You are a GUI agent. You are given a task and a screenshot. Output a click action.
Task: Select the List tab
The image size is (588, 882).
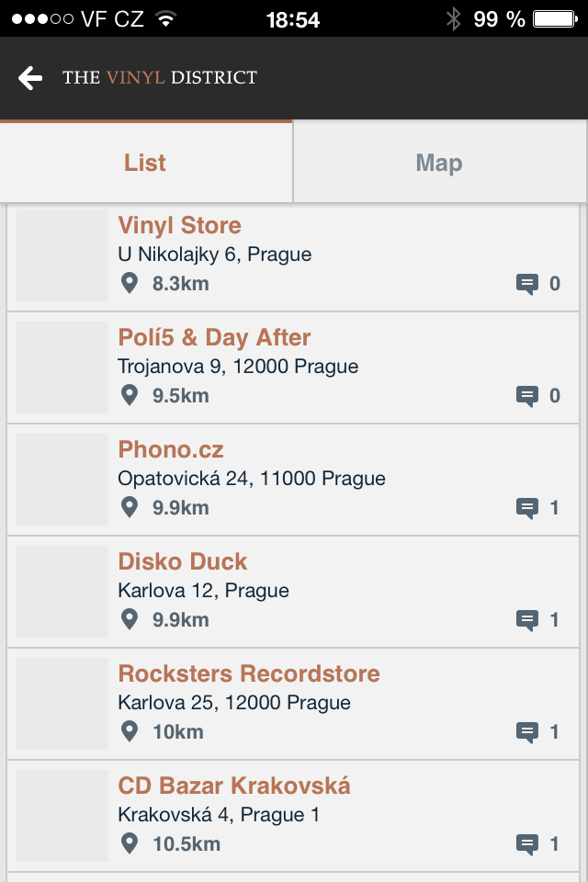145,163
